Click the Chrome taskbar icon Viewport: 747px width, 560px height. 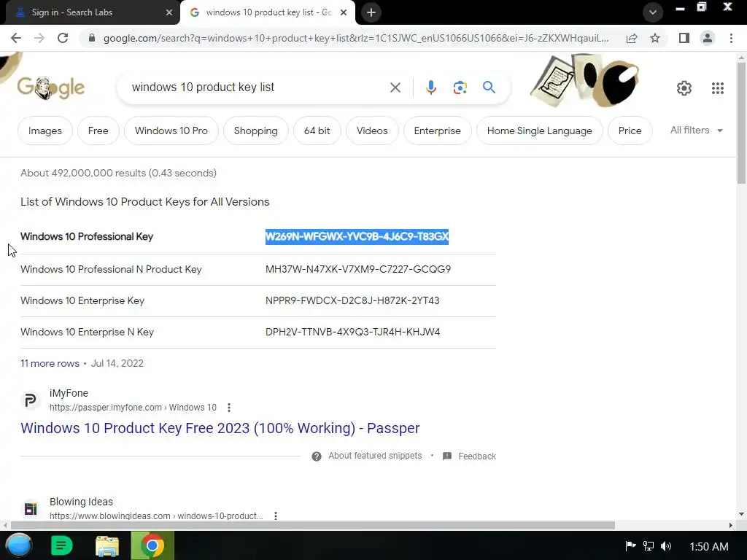point(152,545)
